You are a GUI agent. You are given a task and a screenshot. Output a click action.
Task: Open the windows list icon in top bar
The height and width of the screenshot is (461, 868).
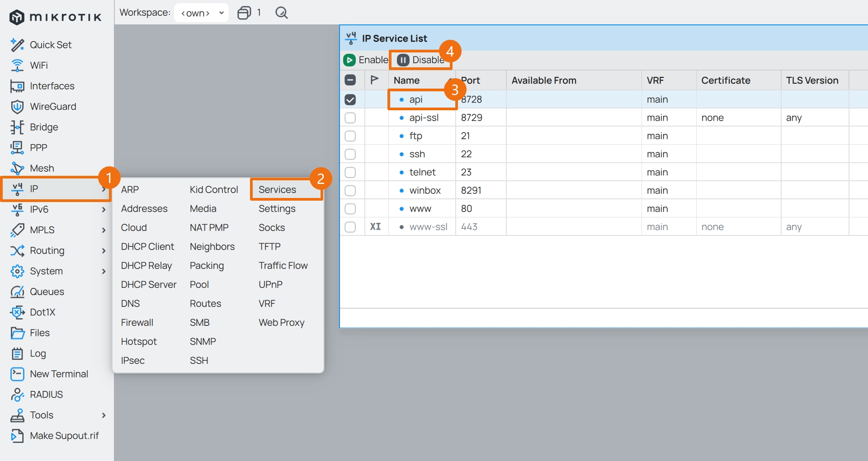pos(244,13)
